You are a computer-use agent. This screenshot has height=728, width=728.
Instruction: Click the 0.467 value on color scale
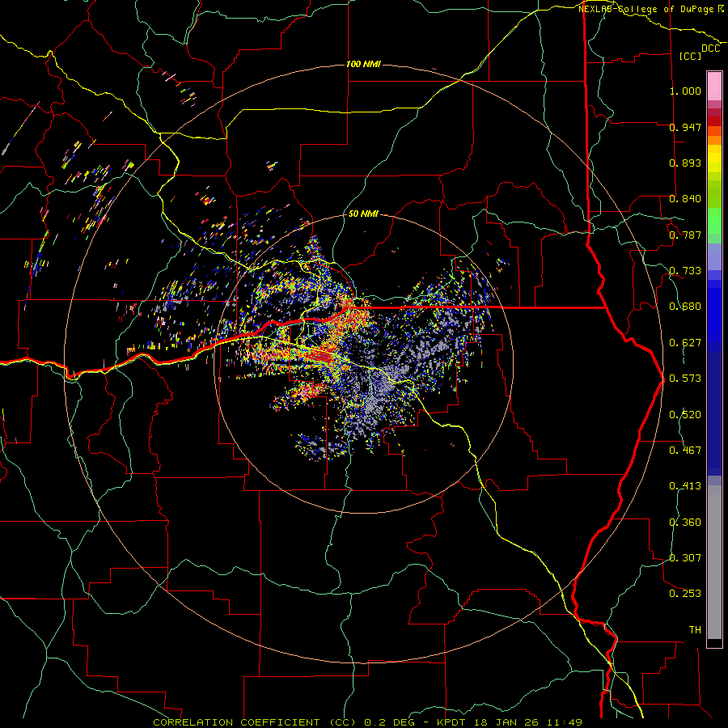point(685,451)
